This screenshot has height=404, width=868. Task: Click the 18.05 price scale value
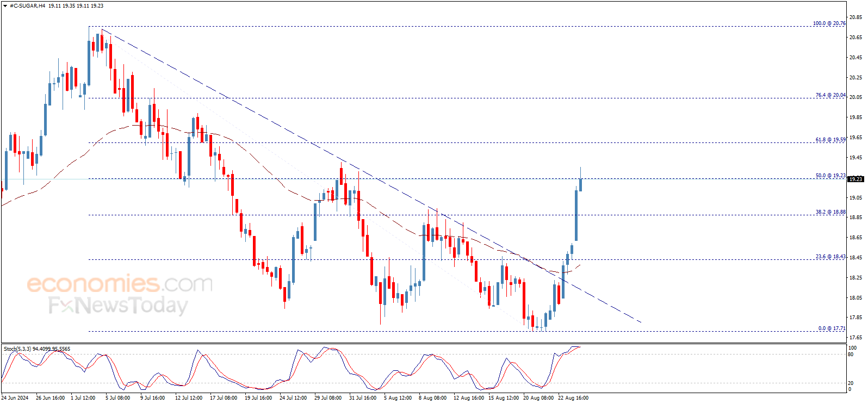[x=855, y=298]
